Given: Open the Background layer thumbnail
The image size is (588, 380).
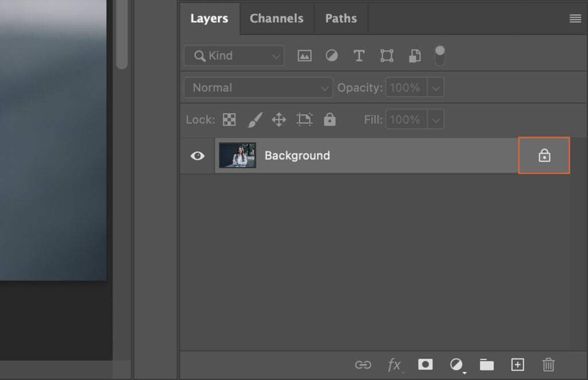Looking at the screenshot, I should point(237,155).
